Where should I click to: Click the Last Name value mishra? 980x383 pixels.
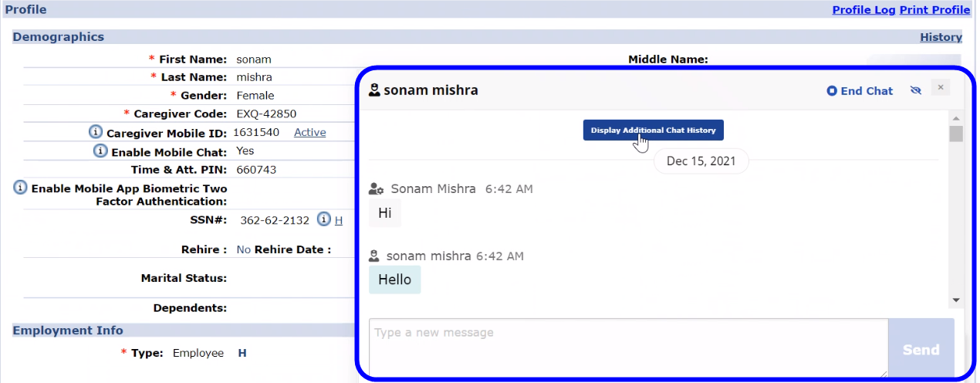tap(255, 77)
